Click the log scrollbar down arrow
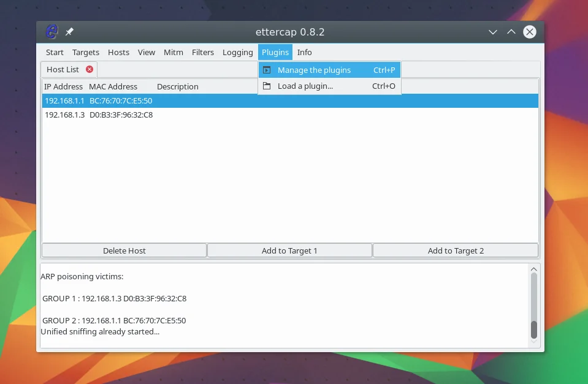The image size is (588, 384). coord(534,342)
